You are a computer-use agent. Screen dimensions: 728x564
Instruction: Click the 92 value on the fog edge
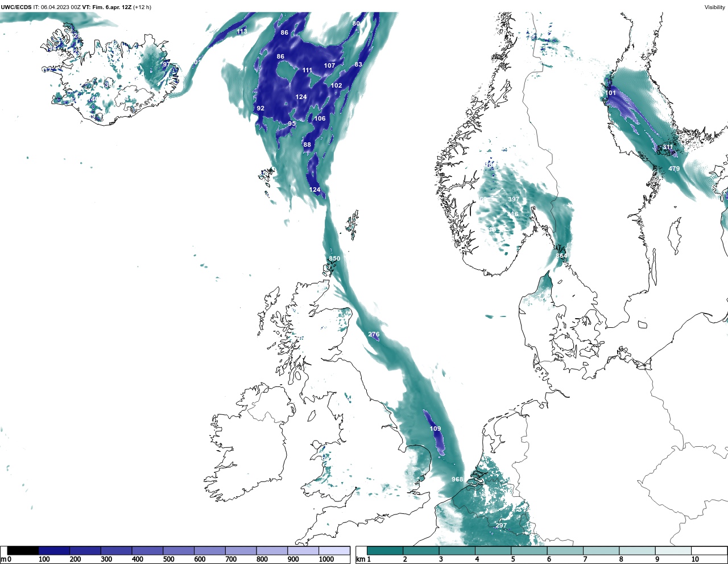point(260,108)
